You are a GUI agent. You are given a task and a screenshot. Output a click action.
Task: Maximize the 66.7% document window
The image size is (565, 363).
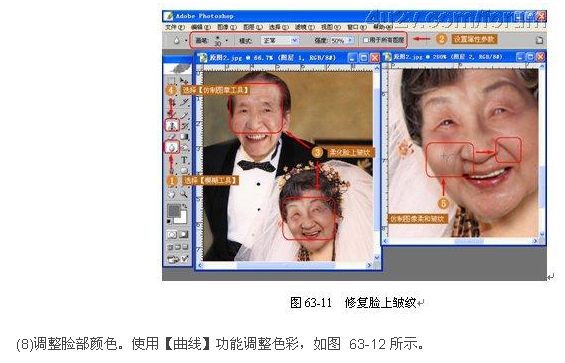coord(364,58)
